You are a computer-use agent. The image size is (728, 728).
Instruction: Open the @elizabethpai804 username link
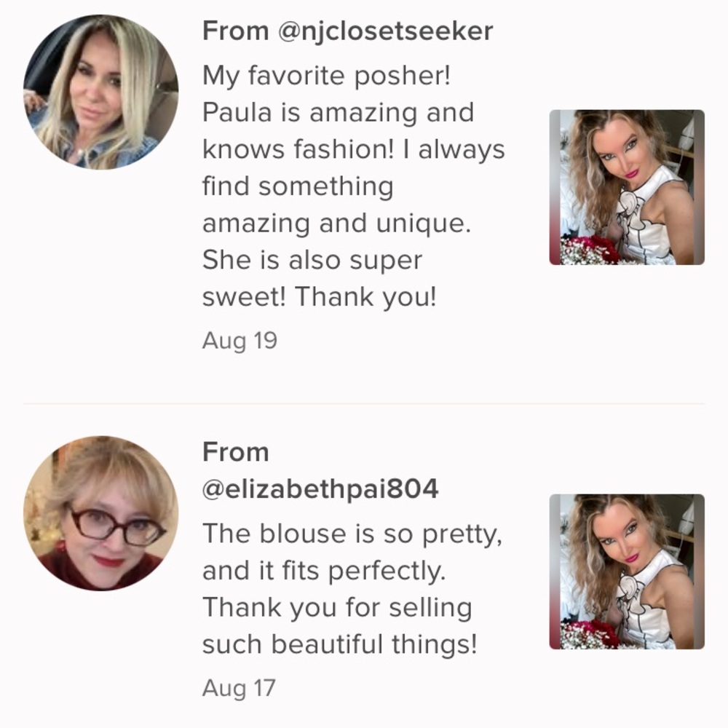(320, 489)
